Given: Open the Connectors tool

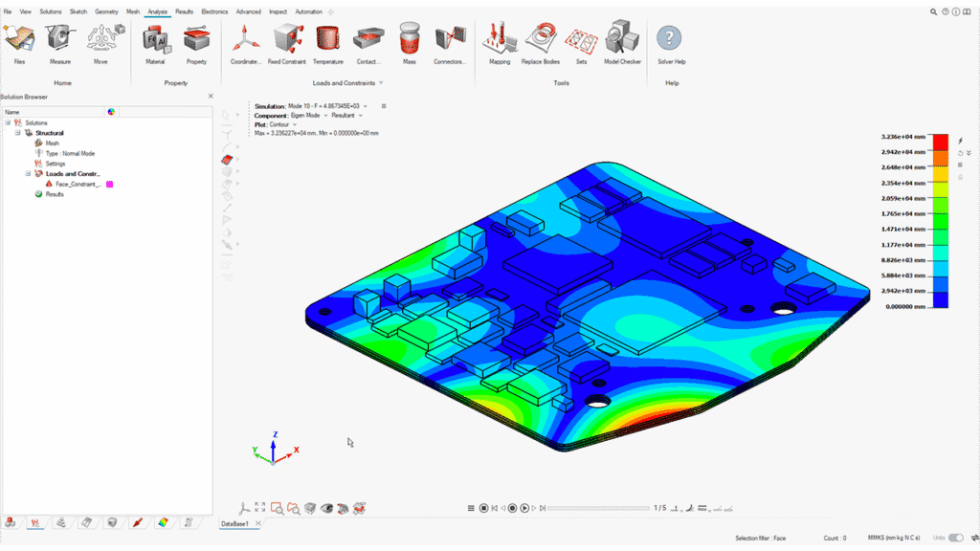Looking at the screenshot, I should pyautogui.click(x=450, y=44).
